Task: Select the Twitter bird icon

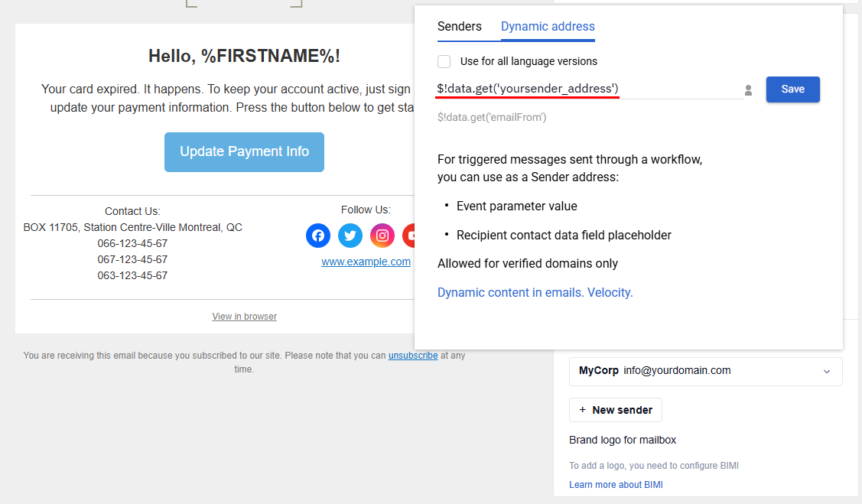Action: (x=350, y=236)
